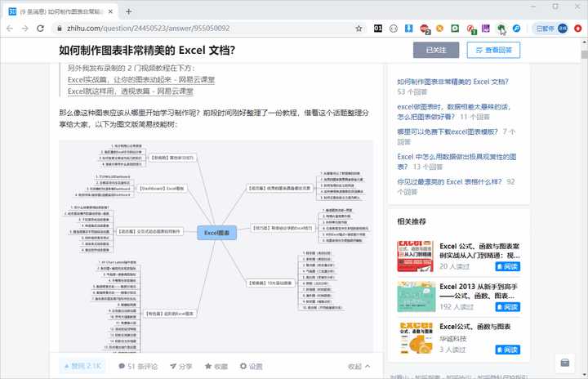This screenshot has height=379, width=588.
Task: Bookmark this page with the star icon
Action: (359, 29)
